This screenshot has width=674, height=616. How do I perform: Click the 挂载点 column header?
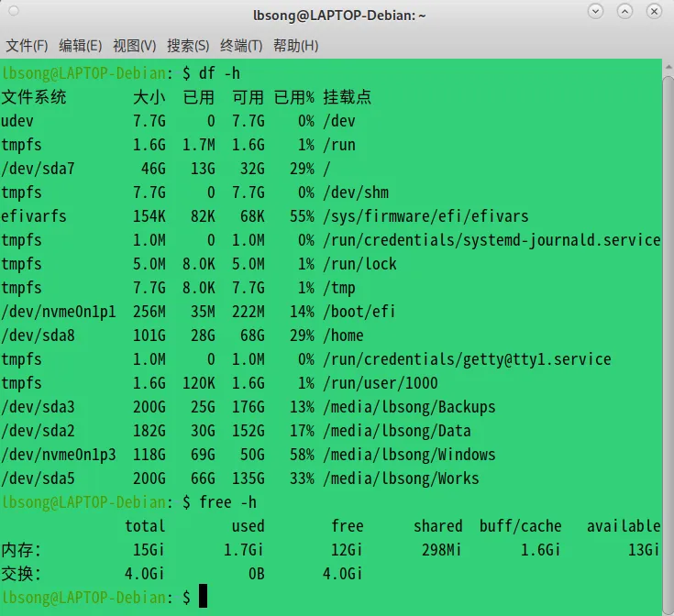point(348,97)
